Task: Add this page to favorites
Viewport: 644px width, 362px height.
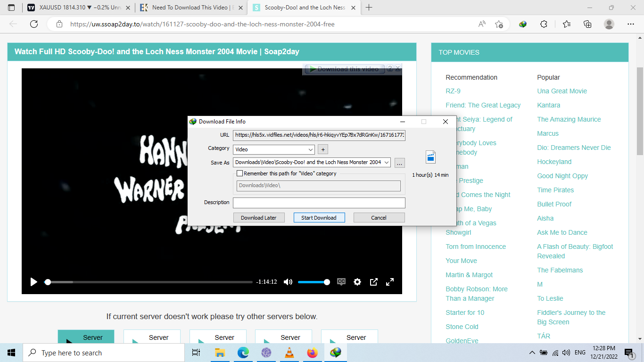Action: [x=499, y=24]
